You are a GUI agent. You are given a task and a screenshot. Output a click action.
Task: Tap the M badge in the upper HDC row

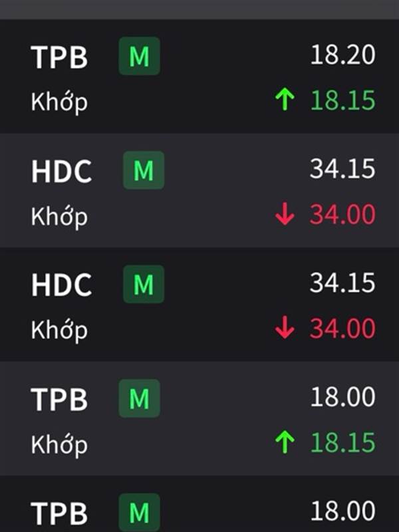tap(144, 171)
